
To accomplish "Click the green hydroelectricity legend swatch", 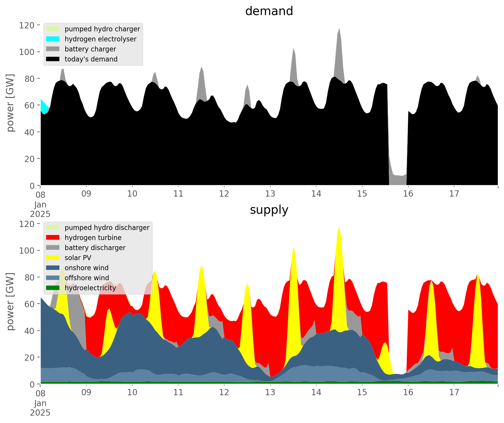I will pyautogui.click(x=53, y=288).
